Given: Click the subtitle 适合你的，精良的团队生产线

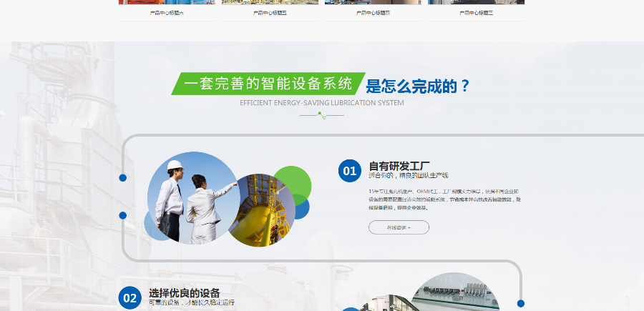Looking at the screenshot, I should pos(409,176).
